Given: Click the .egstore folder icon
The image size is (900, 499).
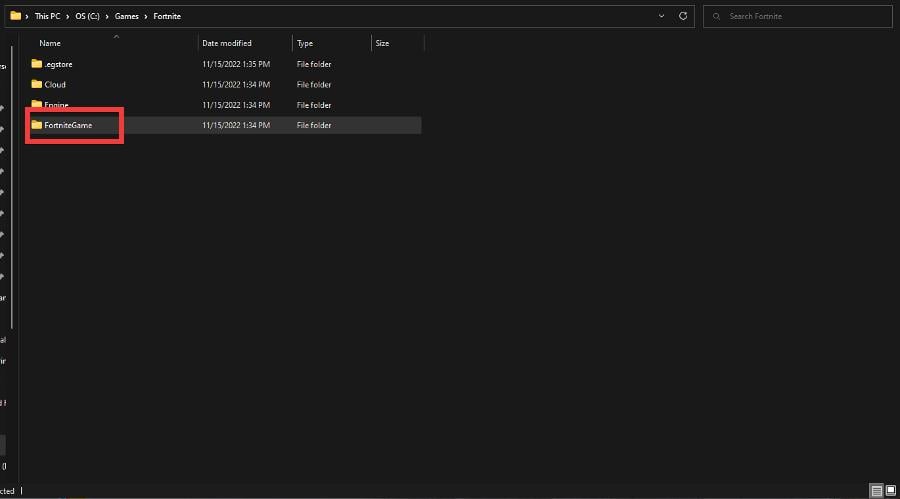Looking at the screenshot, I should (37, 64).
